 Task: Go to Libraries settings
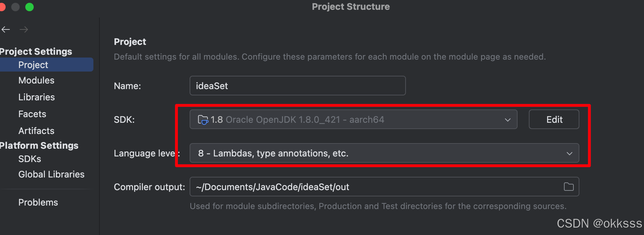coord(37,97)
